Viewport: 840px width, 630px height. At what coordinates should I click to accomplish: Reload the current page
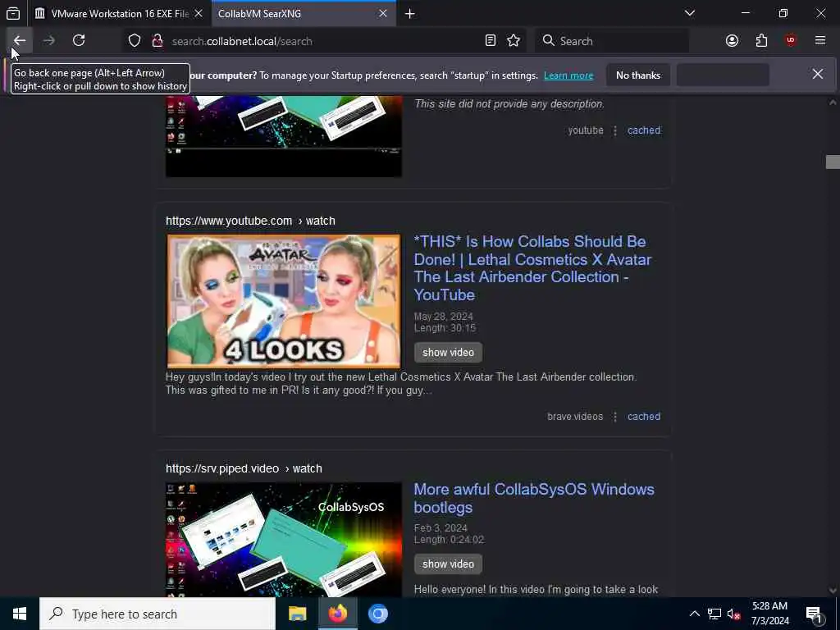coord(79,41)
